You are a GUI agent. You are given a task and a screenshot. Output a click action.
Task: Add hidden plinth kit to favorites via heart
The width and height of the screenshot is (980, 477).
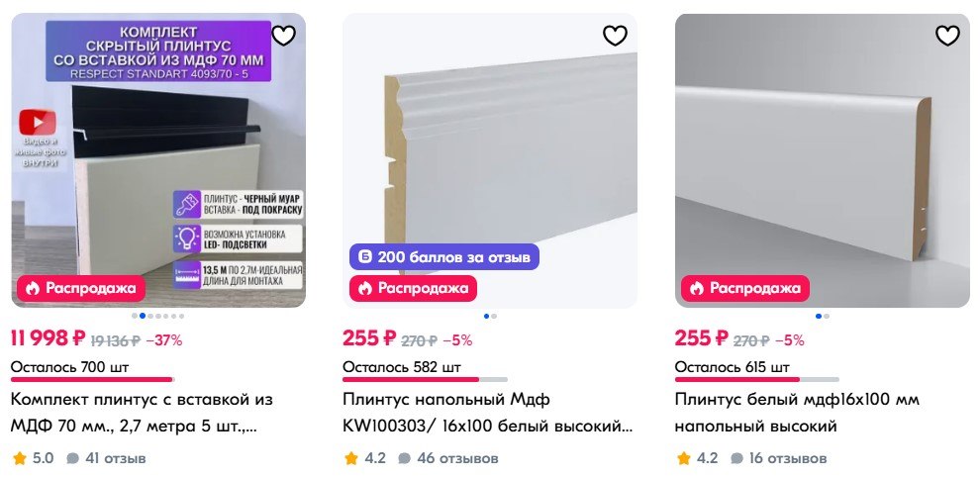coord(284,36)
